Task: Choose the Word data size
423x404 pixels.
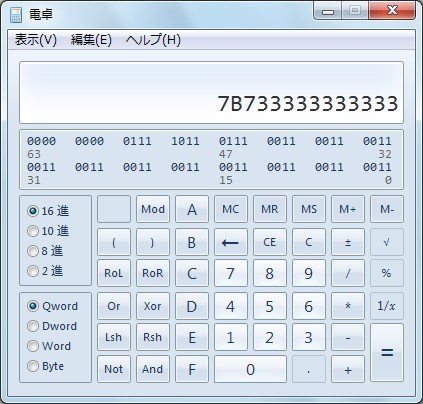Action: 49,346
